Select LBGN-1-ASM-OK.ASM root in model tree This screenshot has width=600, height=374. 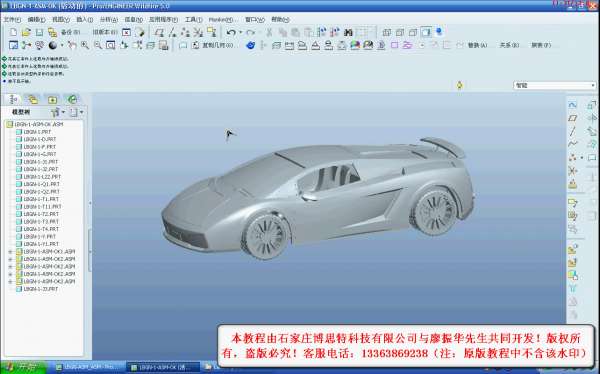point(39,124)
